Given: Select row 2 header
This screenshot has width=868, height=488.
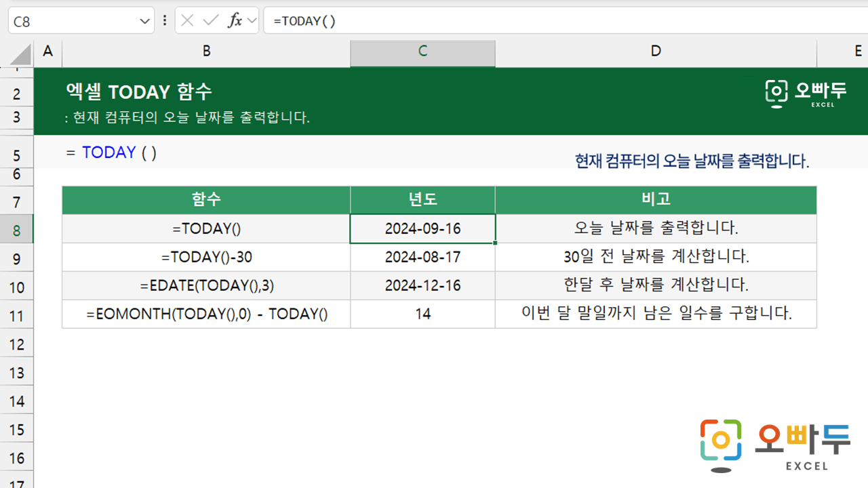Looking at the screenshot, I should (x=16, y=94).
